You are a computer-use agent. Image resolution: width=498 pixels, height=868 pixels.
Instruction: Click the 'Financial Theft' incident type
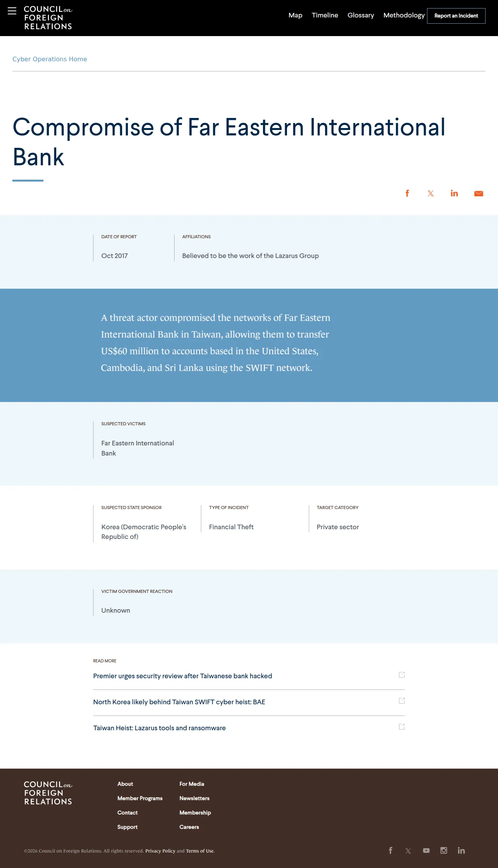(231, 527)
